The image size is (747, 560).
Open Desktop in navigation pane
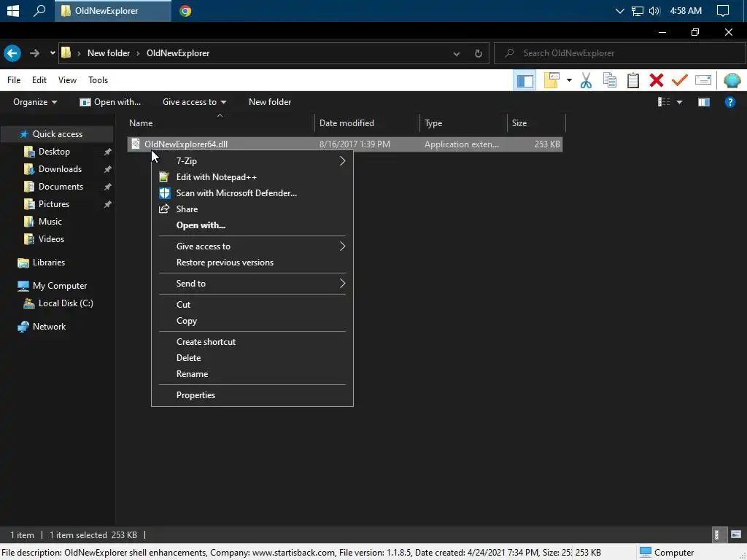point(54,152)
